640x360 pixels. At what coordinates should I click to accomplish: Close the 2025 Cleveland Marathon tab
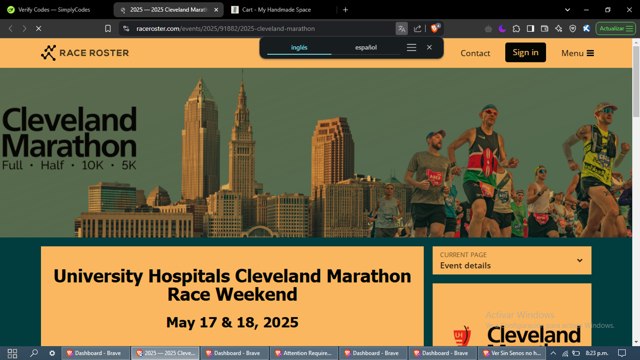[216, 9]
